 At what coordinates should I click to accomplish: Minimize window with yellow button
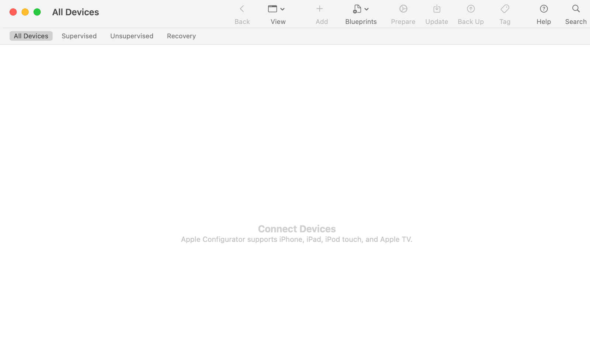25,12
